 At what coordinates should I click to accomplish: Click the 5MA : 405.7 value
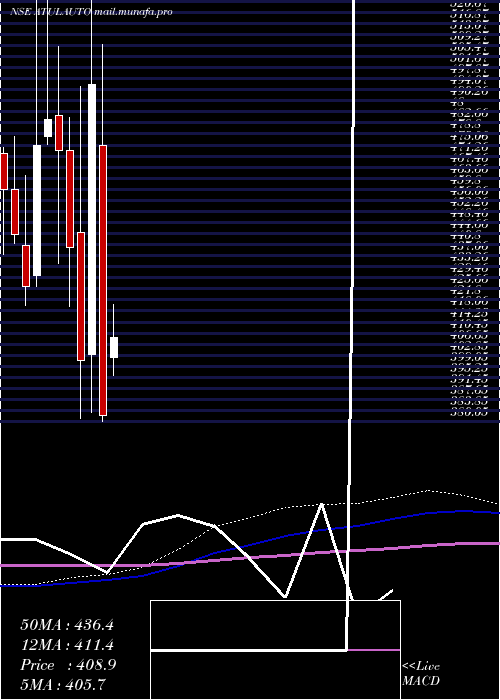pos(63,685)
